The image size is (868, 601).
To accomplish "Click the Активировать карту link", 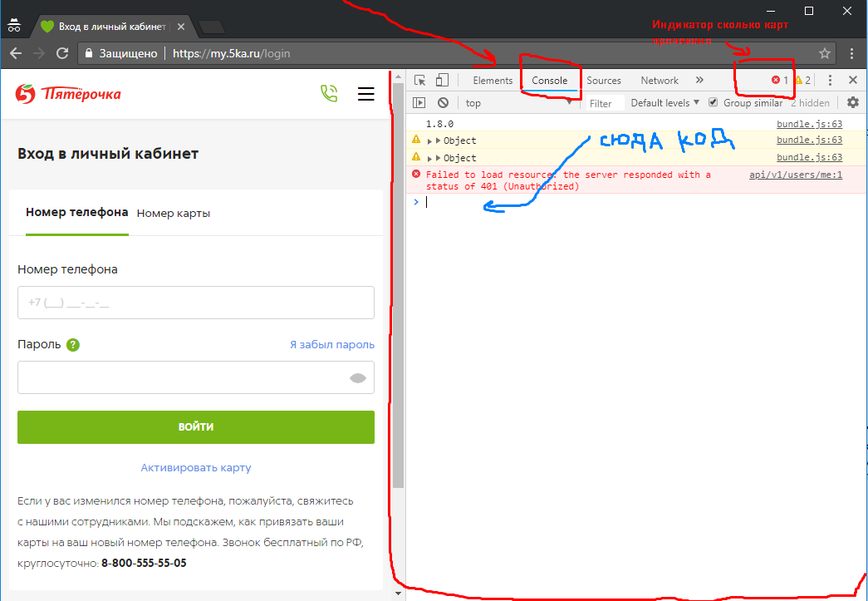I will pyautogui.click(x=196, y=467).
